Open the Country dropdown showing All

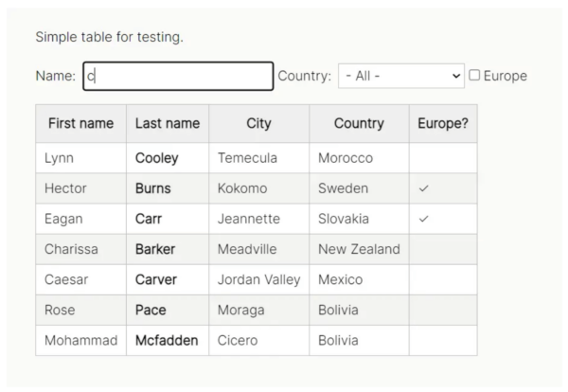401,76
